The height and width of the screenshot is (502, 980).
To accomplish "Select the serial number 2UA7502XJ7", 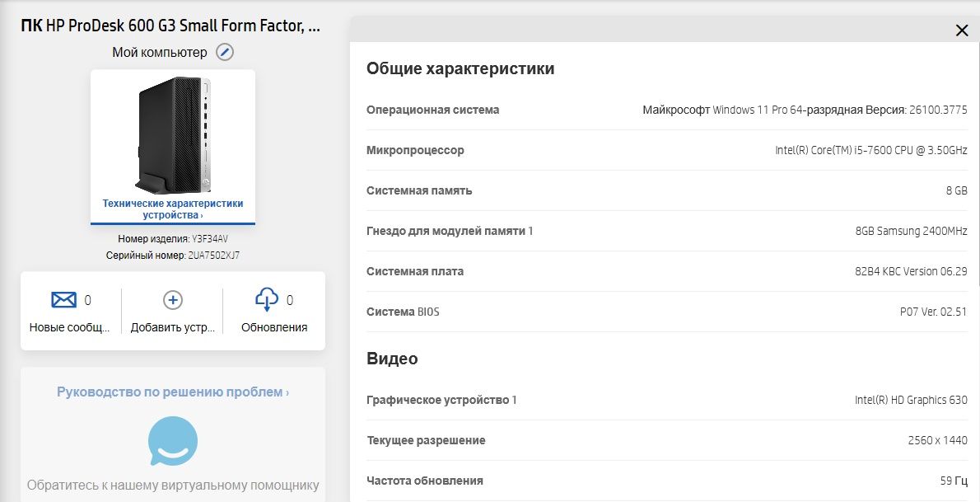I will pos(214,256).
